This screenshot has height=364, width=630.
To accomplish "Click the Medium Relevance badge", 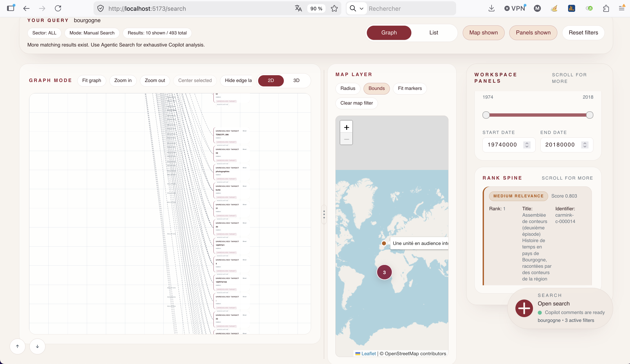I will point(518,196).
